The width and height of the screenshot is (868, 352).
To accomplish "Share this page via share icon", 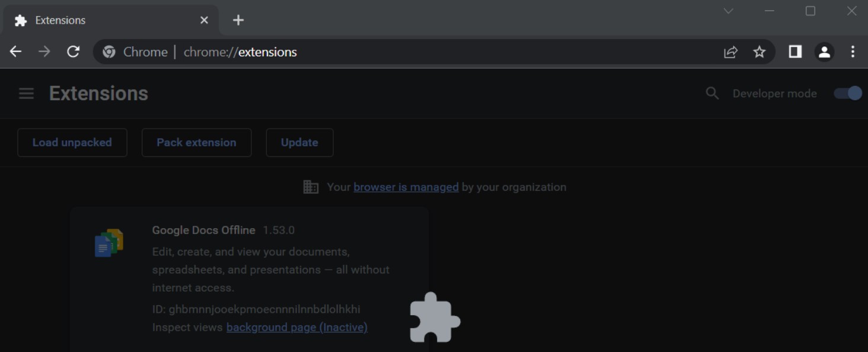I will coord(731,52).
